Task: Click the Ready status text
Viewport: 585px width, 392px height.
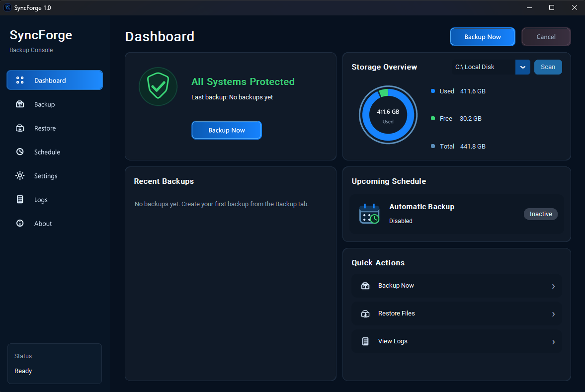Action: 23,371
